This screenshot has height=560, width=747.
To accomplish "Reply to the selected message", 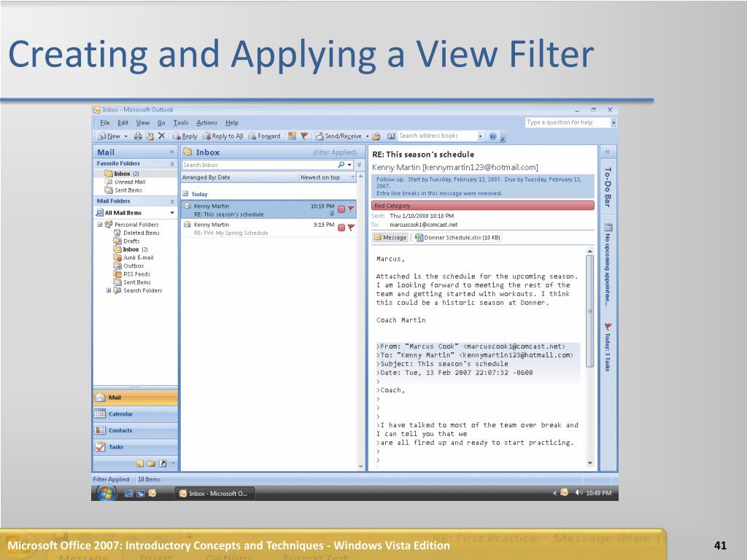I will click(185, 136).
